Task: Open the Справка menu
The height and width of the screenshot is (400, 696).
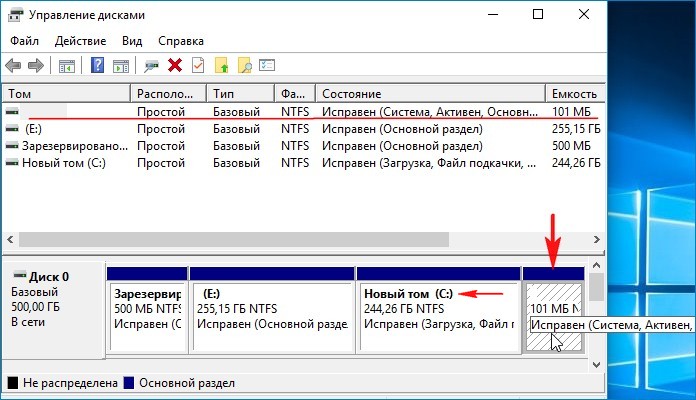Action: [181, 41]
